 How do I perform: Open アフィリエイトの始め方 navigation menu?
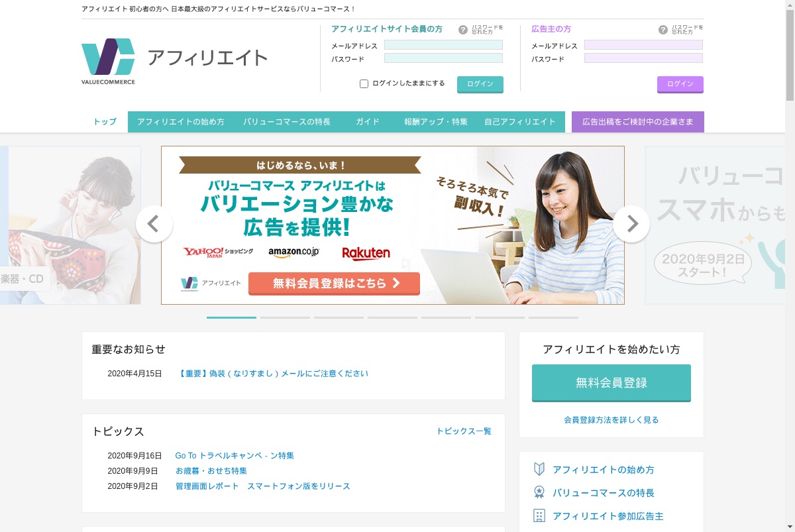[181, 122]
